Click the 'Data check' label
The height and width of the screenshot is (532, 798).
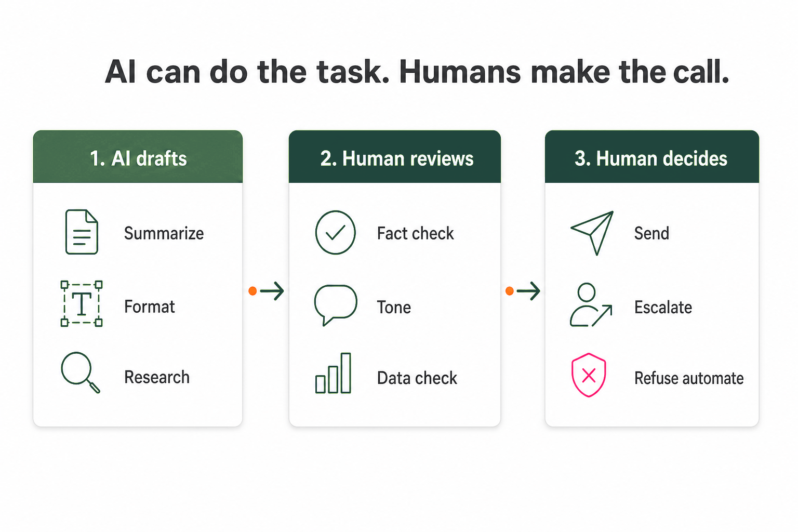pyautogui.click(x=417, y=378)
